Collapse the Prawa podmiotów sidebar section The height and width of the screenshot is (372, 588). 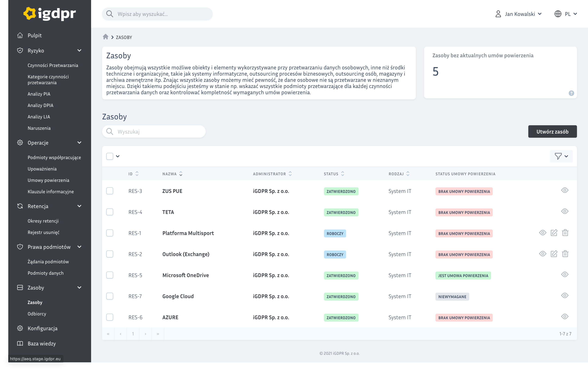(x=79, y=247)
